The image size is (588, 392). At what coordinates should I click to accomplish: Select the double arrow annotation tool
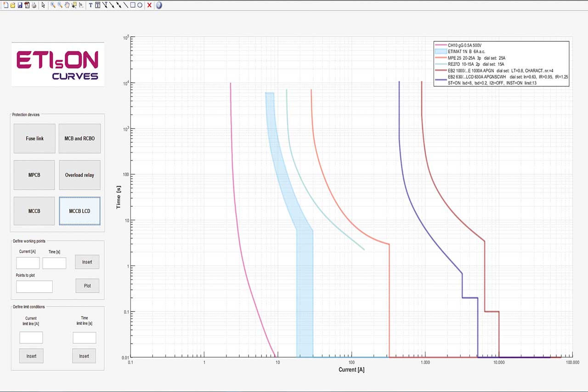click(119, 5)
